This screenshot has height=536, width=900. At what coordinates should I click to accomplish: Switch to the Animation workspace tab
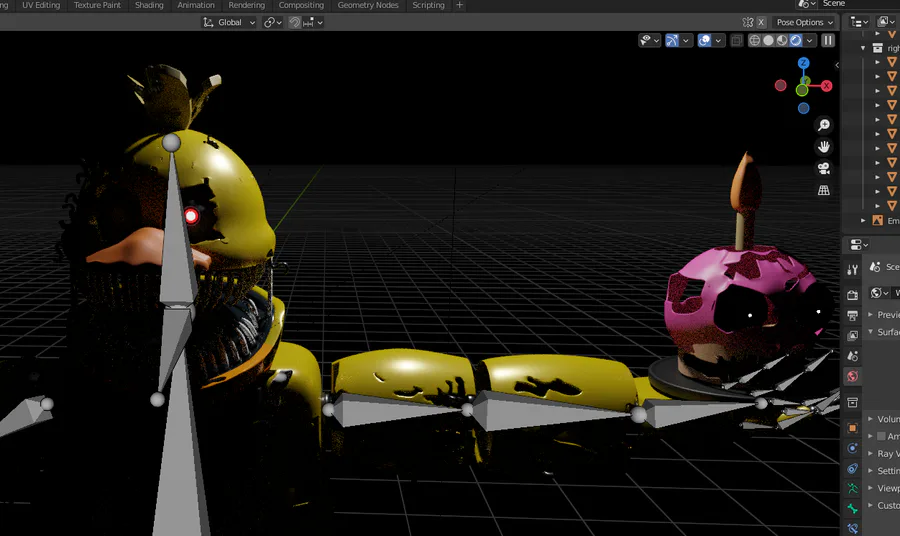(x=196, y=5)
